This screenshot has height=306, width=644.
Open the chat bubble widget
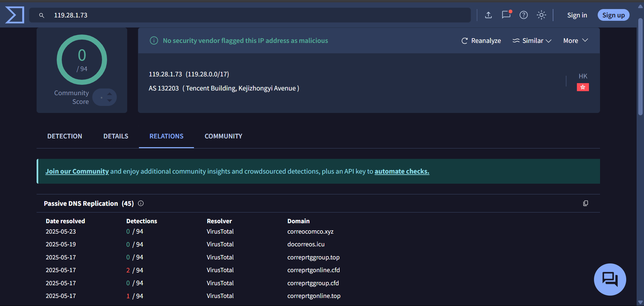(x=610, y=279)
